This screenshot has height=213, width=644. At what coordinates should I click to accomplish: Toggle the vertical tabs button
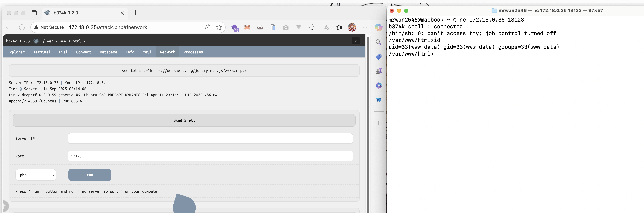point(34,13)
